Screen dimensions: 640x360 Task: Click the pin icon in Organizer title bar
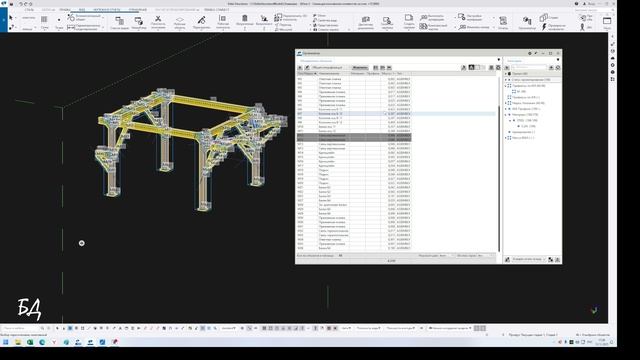(536, 53)
